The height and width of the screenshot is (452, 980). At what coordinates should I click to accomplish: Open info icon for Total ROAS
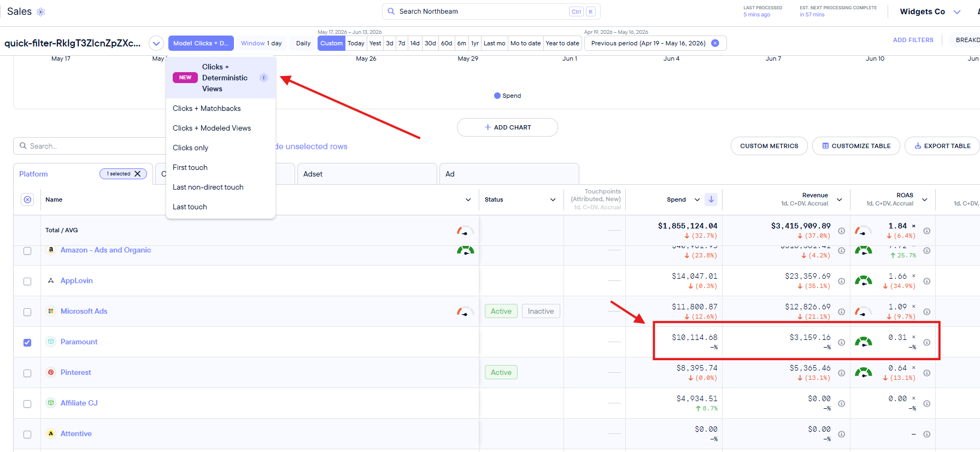click(x=927, y=231)
